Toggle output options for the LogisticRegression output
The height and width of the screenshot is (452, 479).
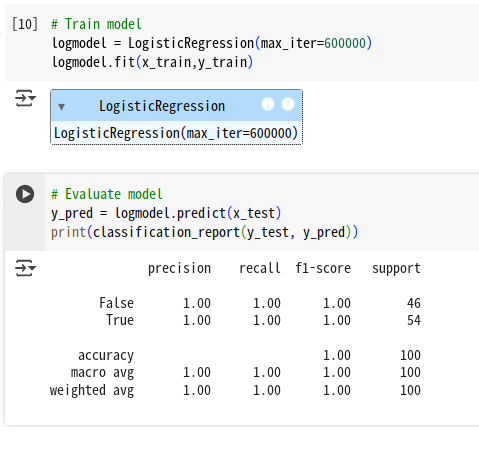click(25, 98)
